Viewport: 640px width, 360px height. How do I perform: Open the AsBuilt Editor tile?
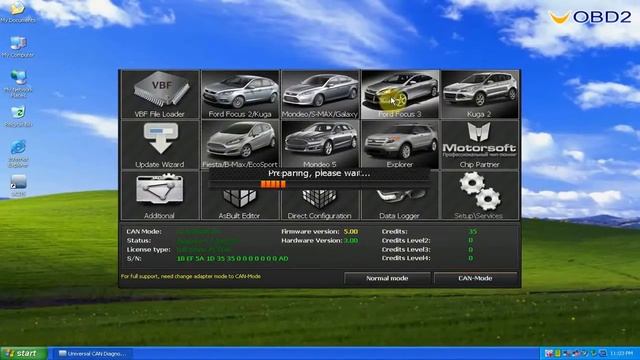pos(240,204)
